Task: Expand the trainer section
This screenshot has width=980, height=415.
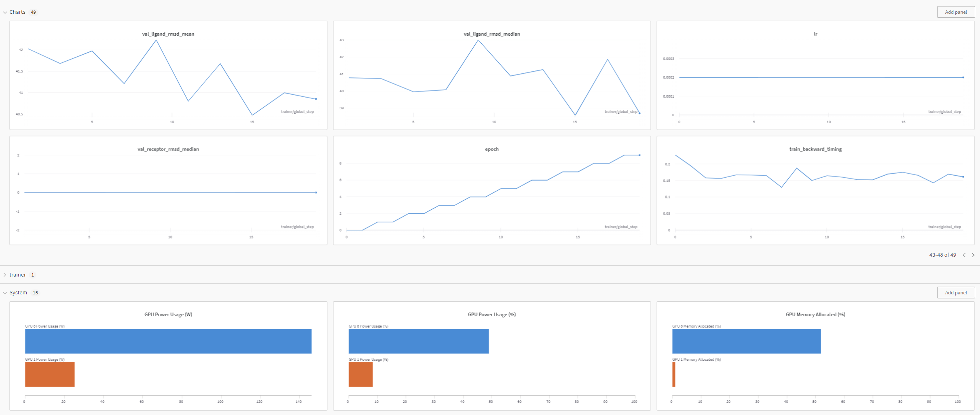Action: [x=5, y=275]
